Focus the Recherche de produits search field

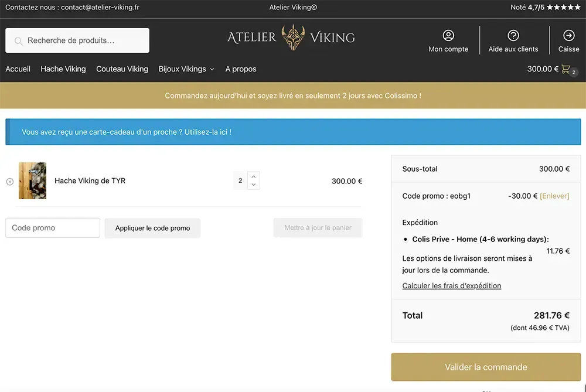tap(77, 40)
